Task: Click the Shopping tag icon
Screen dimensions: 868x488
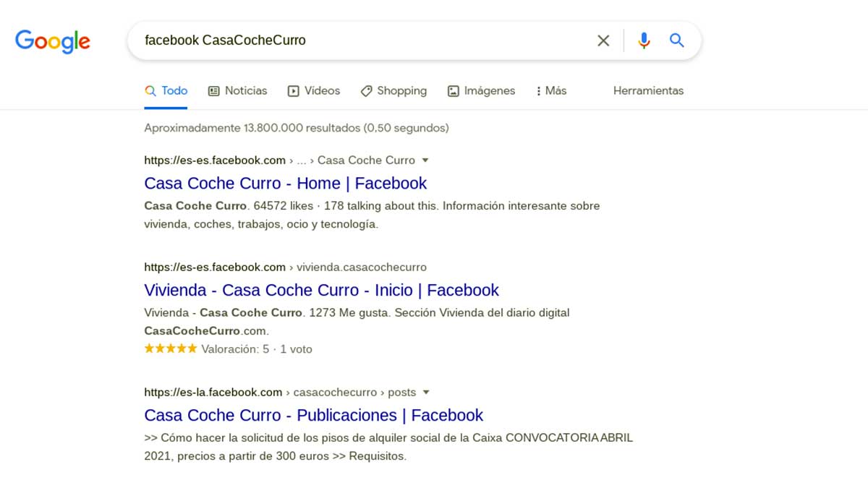Action: click(x=366, y=91)
